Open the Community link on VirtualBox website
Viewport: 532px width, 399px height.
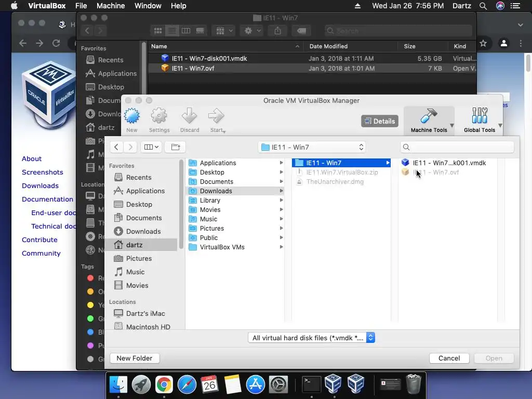(41, 253)
